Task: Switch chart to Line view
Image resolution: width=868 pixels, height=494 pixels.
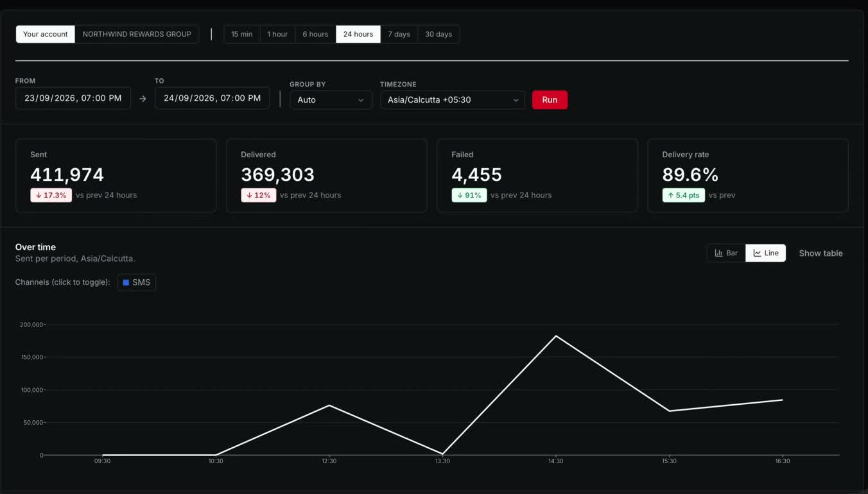Action: (x=766, y=253)
